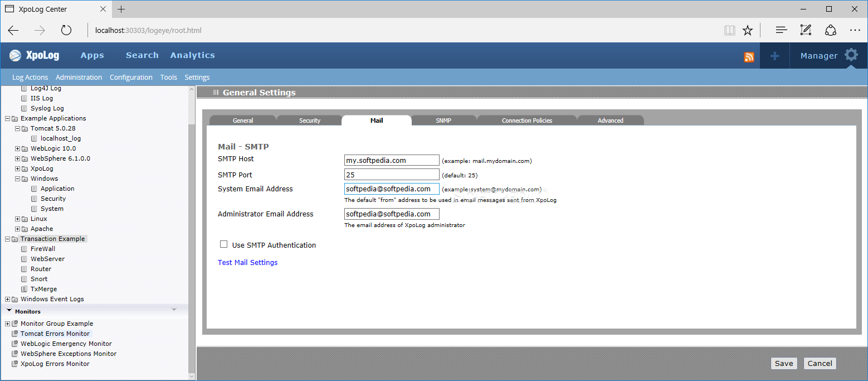868x381 pixels.
Task: Collapse the Example Applications folder
Action: click(x=8, y=118)
